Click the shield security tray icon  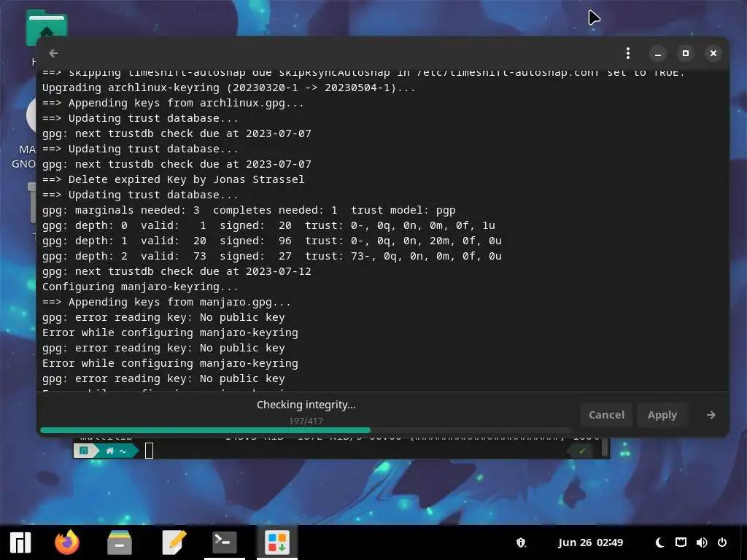(x=521, y=542)
